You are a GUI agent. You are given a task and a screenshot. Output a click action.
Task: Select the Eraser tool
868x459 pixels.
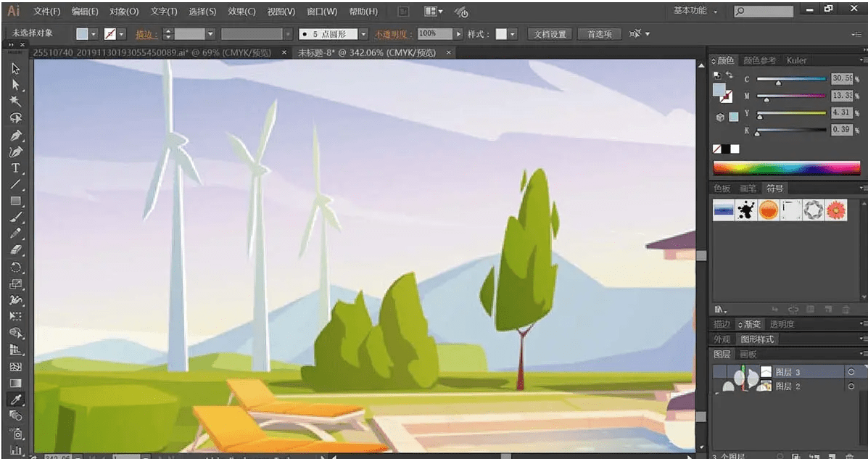[x=15, y=250]
